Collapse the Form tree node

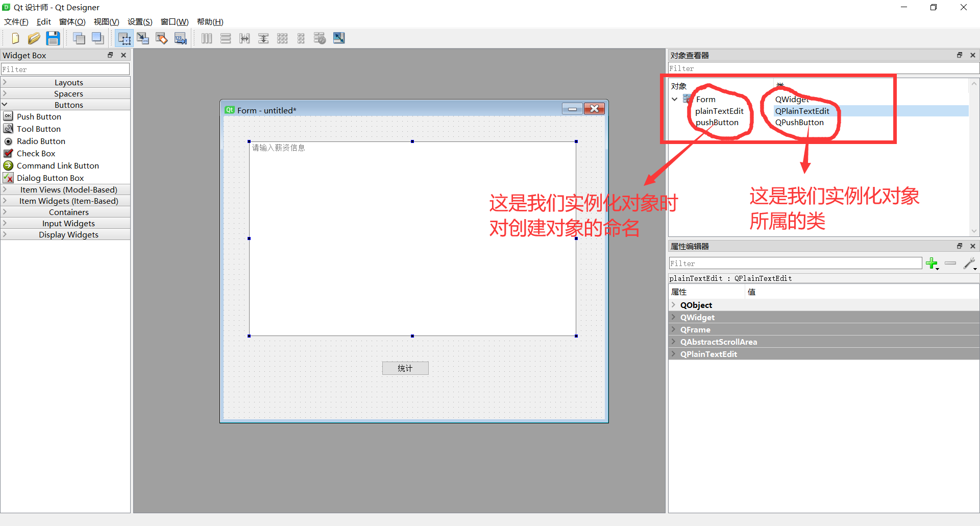[675, 99]
